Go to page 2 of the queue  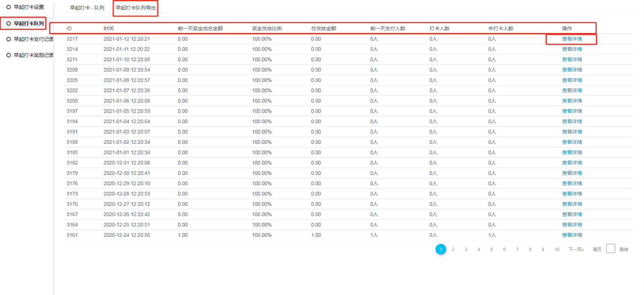(453, 250)
